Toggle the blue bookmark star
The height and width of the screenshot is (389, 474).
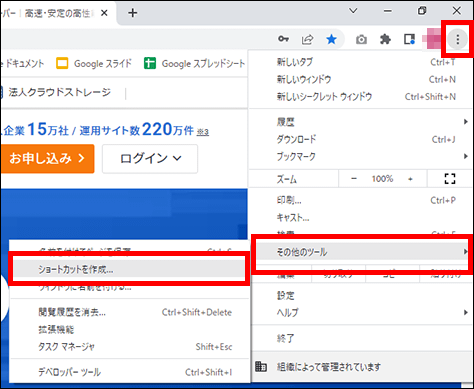tap(331, 39)
